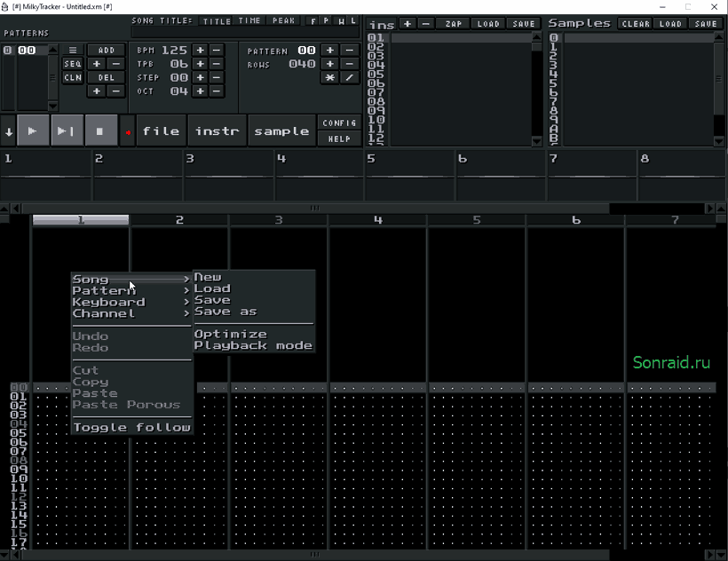Viewport: 728px width, 561px height.
Task: Toggle the W wrap button
Action: click(341, 21)
